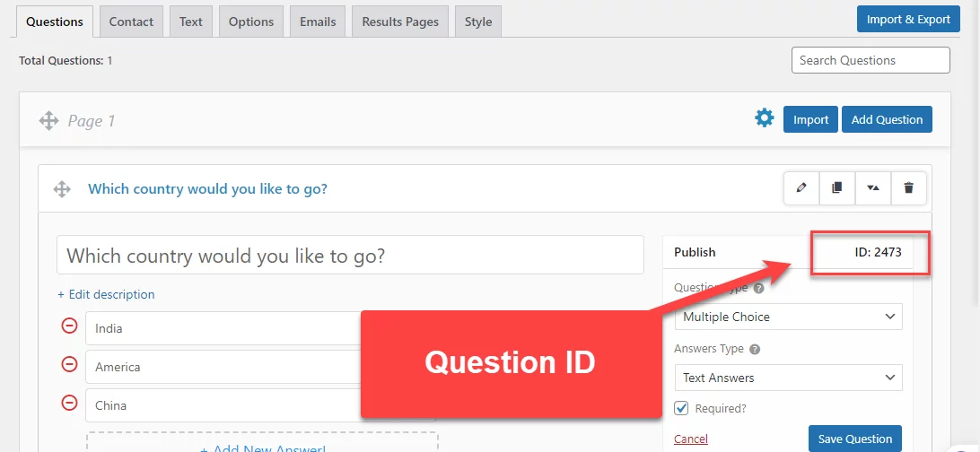Image resolution: width=980 pixels, height=452 pixels.
Task: Click the Answers Type help icon
Action: [x=755, y=350]
